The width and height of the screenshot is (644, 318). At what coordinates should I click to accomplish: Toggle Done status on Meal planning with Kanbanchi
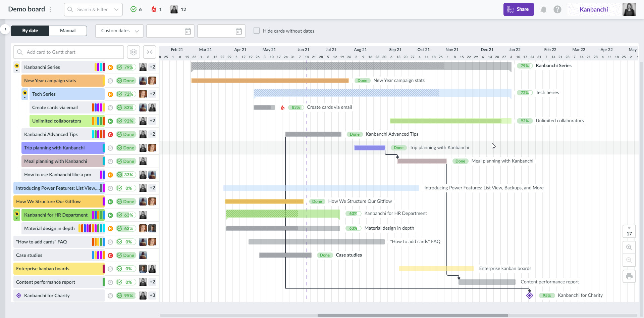pyautogui.click(x=126, y=161)
